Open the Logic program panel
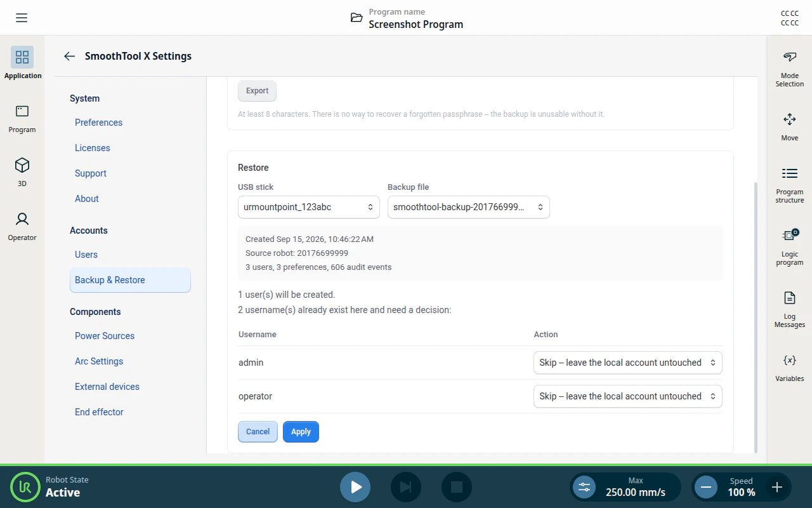This screenshot has width=812, height=508. pos(790,248)
